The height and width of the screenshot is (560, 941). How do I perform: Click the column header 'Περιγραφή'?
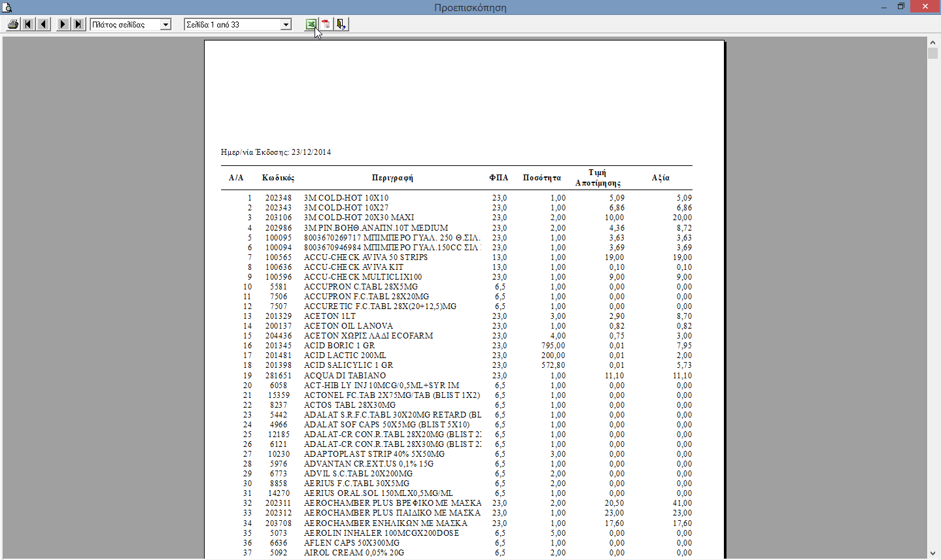click(x=392, y=178)
